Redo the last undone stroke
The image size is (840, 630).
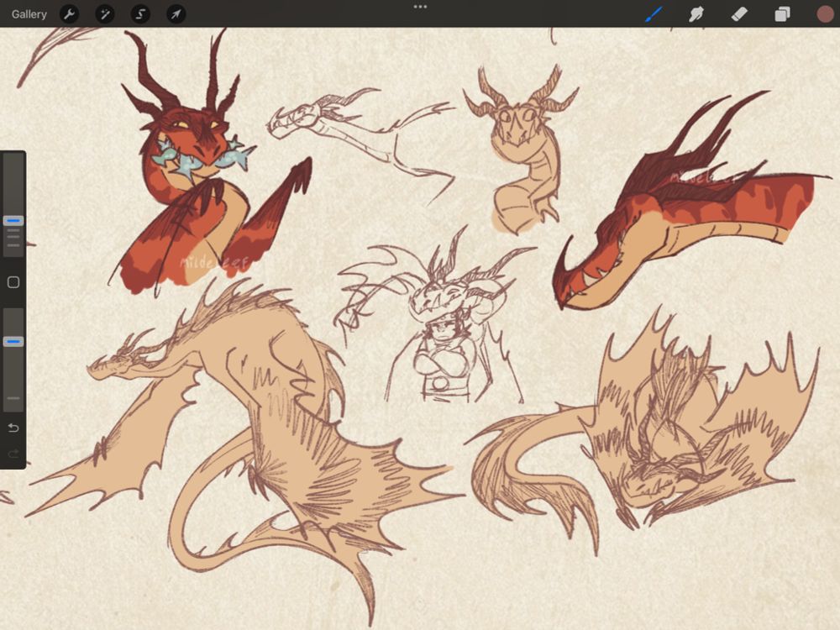point(13,454)
